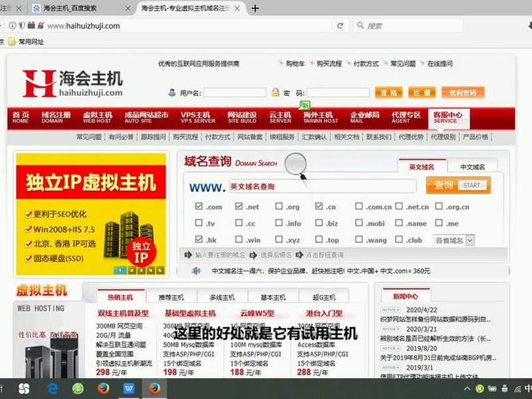Check the .info domain checkbox

pos(279,223)
